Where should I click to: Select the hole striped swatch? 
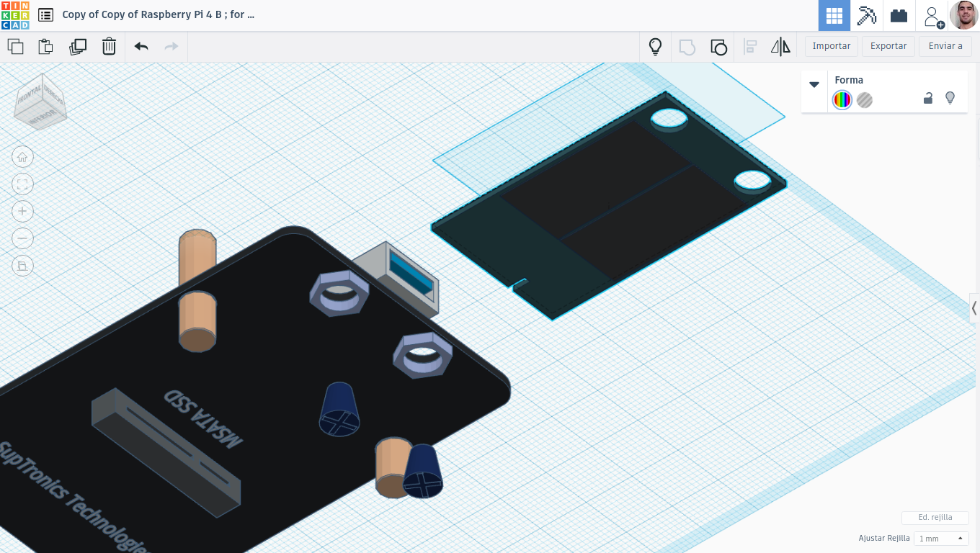click(865, 100)
